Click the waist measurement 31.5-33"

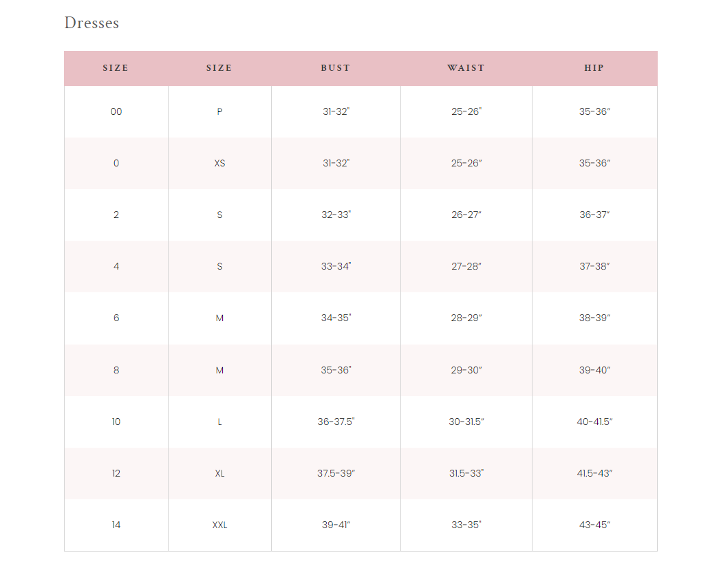point(466,473)
